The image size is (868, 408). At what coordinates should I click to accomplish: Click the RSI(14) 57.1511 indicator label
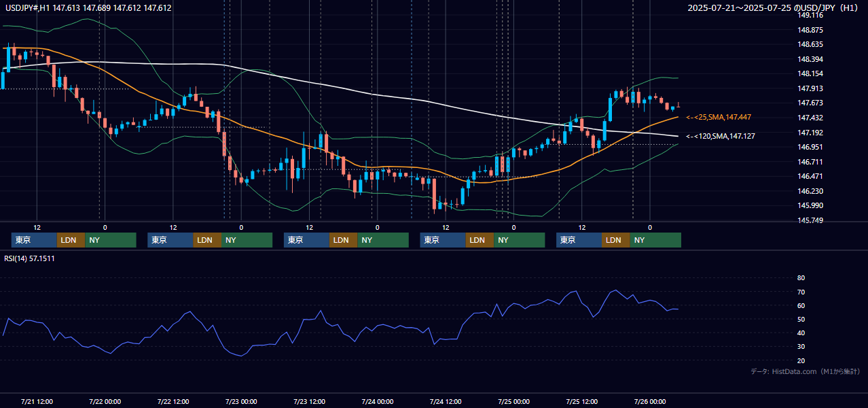point(29,258)
